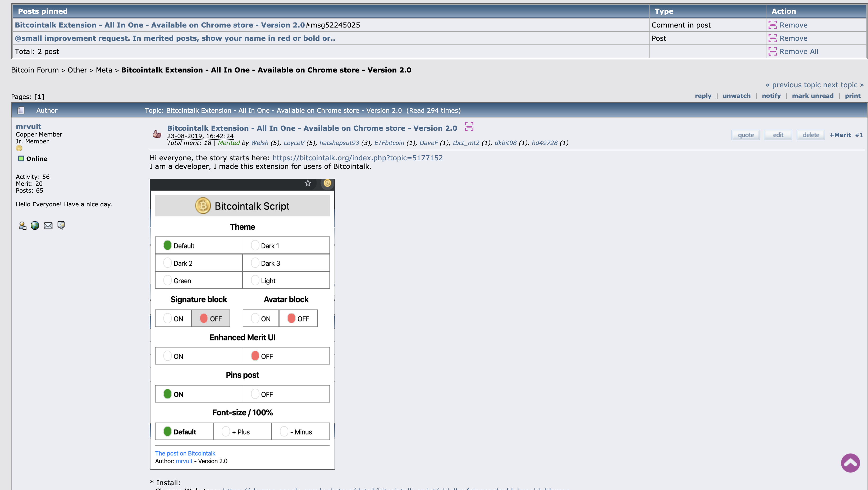Image resolution: width=868 pixels, height=490 pixels.
Task: Click the green Merited link
Action: [x=229, y=143]
